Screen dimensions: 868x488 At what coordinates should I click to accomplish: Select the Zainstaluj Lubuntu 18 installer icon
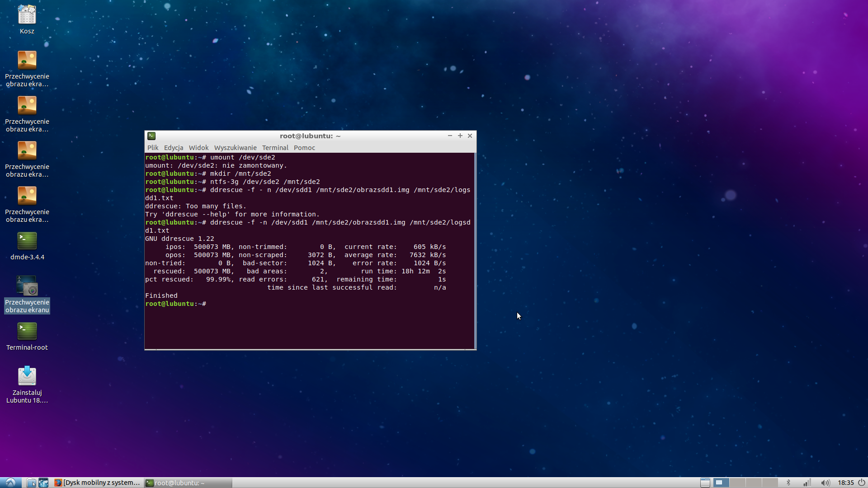click(27, 385)
